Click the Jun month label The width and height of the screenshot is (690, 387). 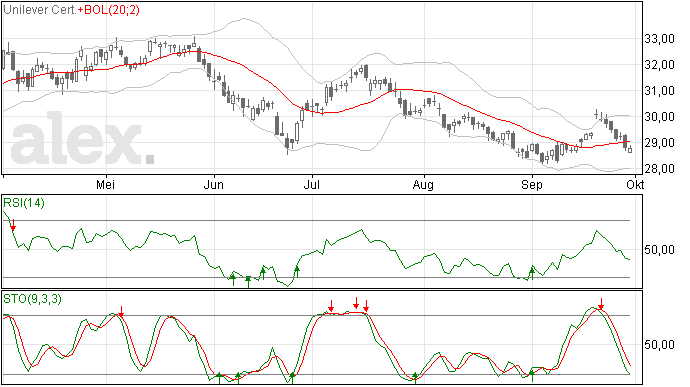pos(214,185)
